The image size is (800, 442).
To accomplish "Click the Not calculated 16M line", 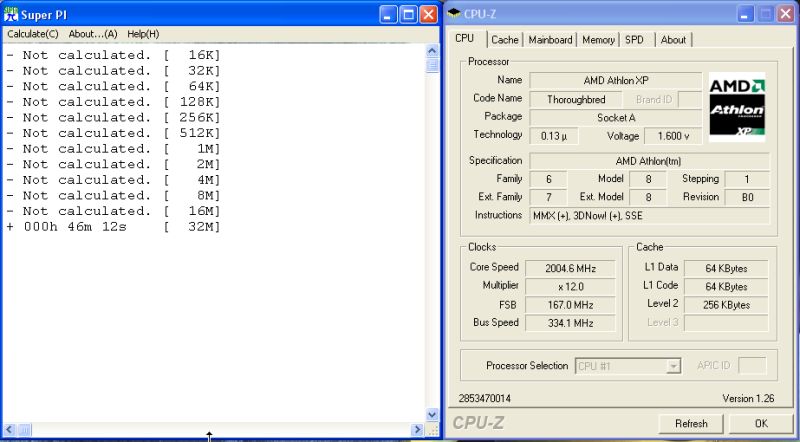I will 113,211.
